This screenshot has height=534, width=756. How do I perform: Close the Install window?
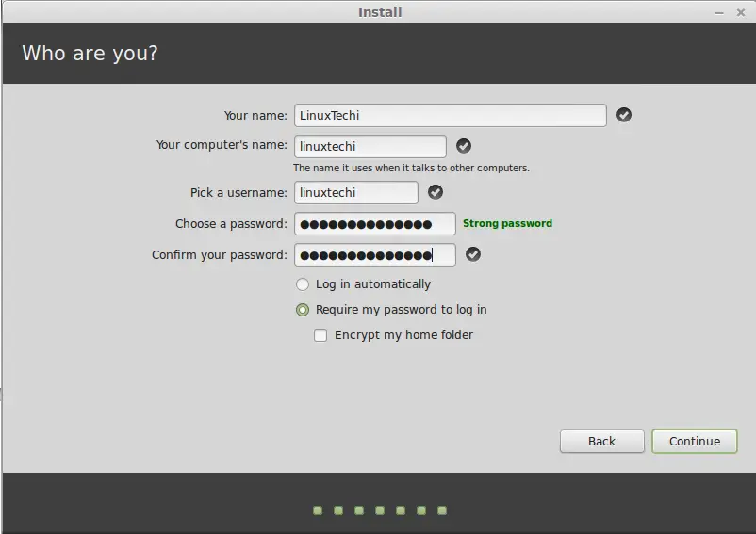click(x=741, y=12)
